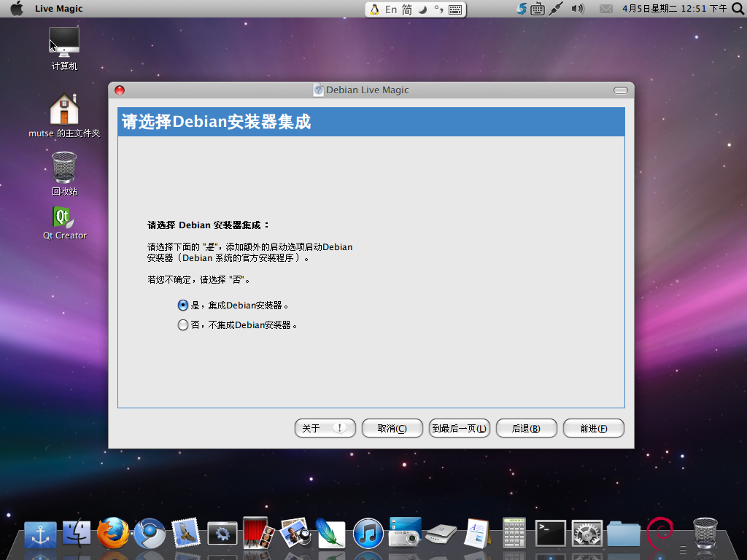Click the pill button in the Debian Live Magic title bar
The width and height of the screenshot is (747, 560).
click(x=620, y=90)
